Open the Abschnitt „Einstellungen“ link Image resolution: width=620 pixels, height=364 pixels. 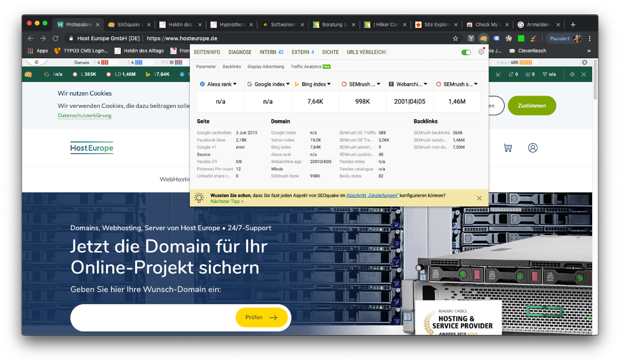pos(372,195)
